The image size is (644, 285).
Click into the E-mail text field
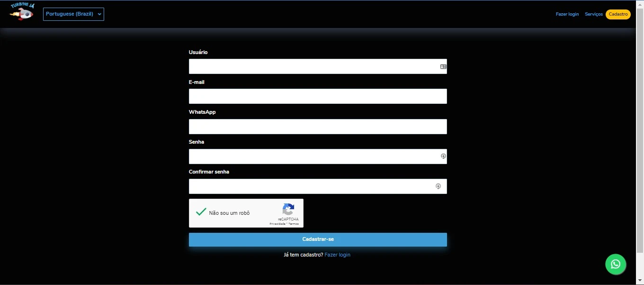317,96
